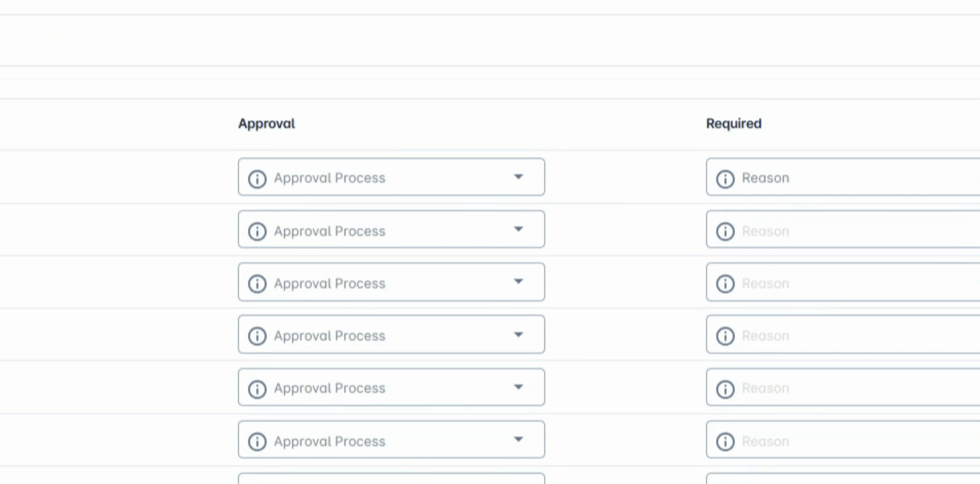Screen dimensions: 980x484
Task: Expand the fifth Approval Process dropdown arrow
Action: tap(518, 387)
